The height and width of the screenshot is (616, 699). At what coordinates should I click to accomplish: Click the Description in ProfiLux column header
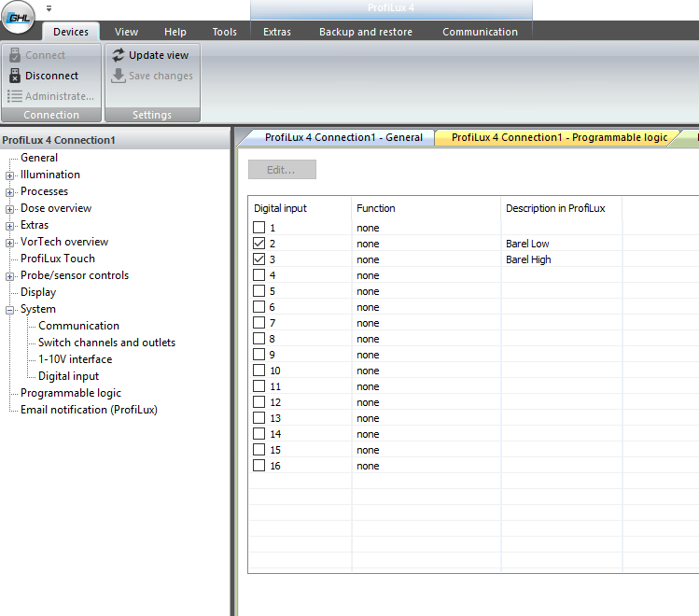(x=562, y=208)
